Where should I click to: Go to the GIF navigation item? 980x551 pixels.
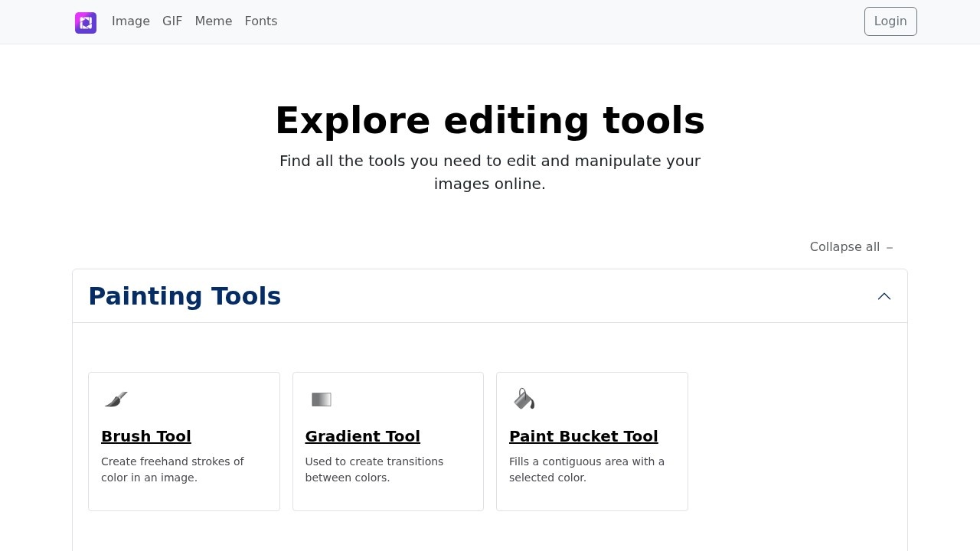pyautogui.click(x=172, y=21)
